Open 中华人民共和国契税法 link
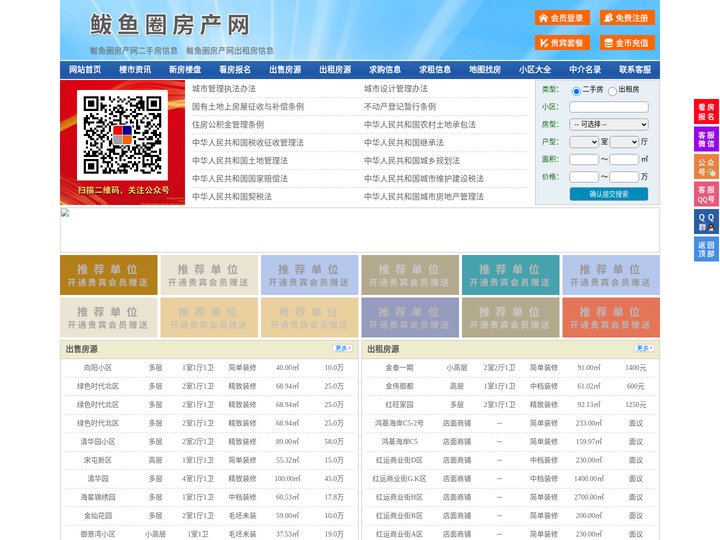 click(x=232, y=197)
